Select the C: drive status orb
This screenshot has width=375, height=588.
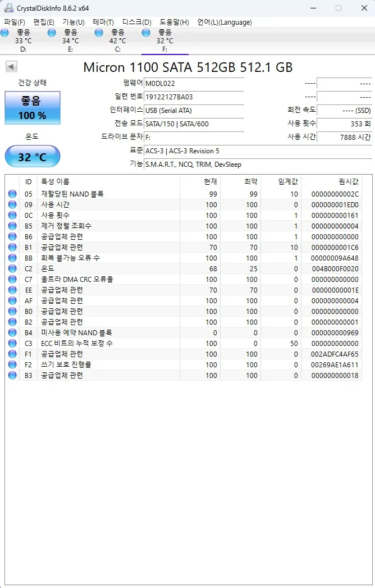[x=99, y=33]
